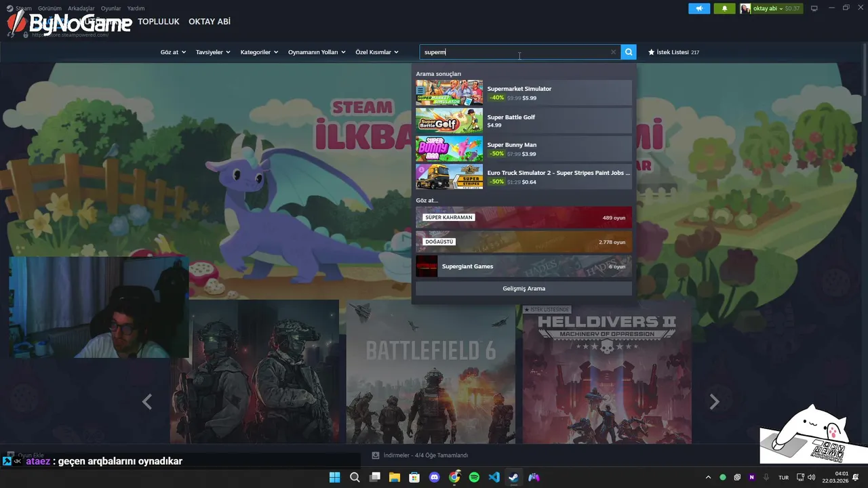This screenshot has height=488, width=868.
Task: Expand the Oynamanın Yolları dropdown
Action: pyautogui.click(x=317, y=52)
